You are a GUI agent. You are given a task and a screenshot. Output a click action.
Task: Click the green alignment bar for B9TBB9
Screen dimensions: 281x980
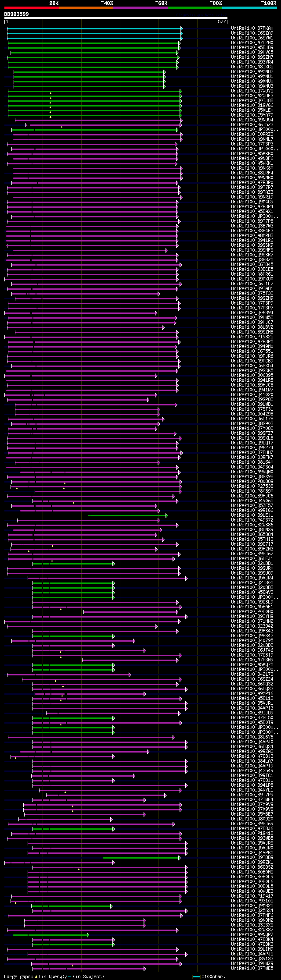tap(141, 858)
